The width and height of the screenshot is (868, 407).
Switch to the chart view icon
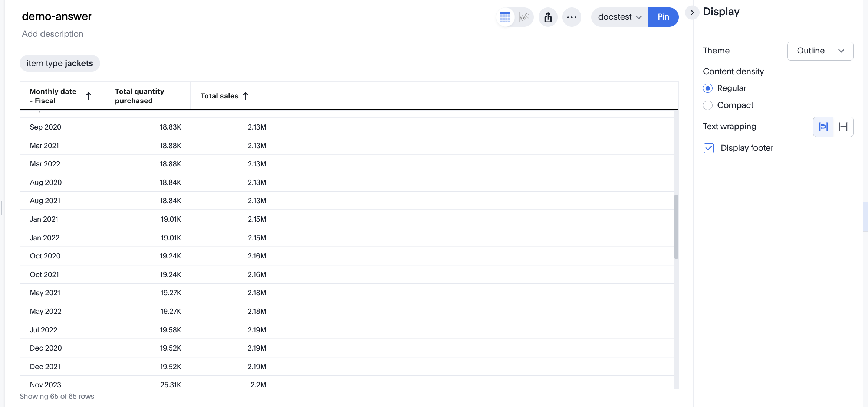coord(524,17)
